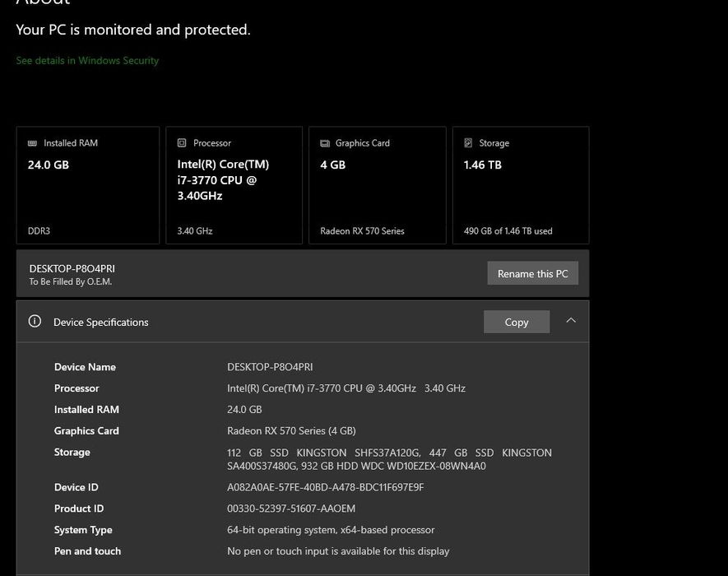Select Installed RAM value 24.0 GB in list

tap(244, 410)
